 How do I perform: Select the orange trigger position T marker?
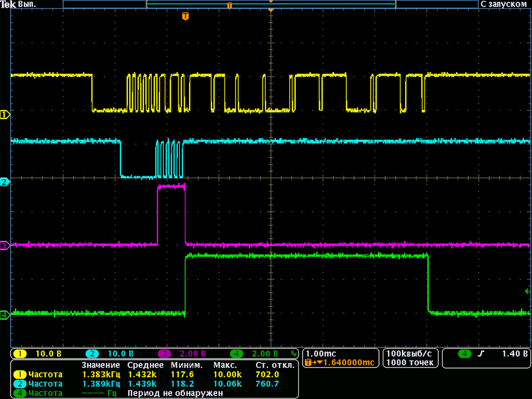[185, 16]
